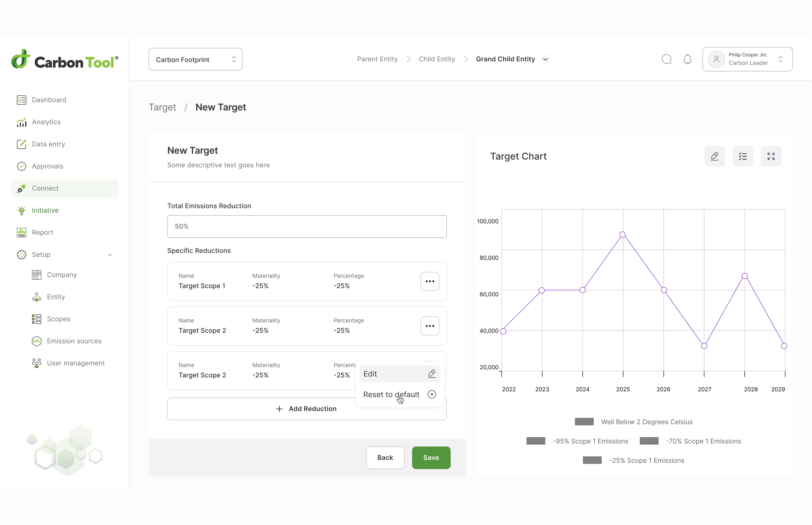The height and width of the screenshot is (525, 812).
Task: Click the 2027 data point on chart
Action: coord(704,346)
